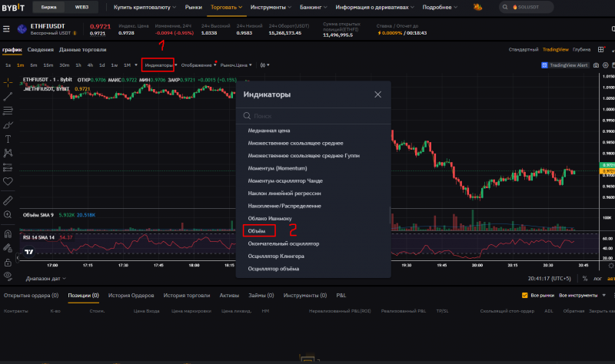This screenshot has height=364, width=615.
Task: Toggle the magnet snap mode
Action: coord(8,234)
